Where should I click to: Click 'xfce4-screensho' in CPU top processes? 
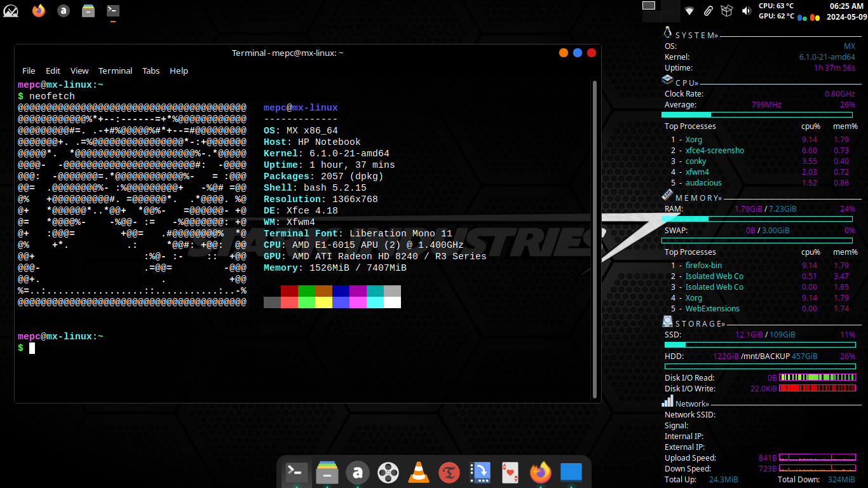[715, 151]
